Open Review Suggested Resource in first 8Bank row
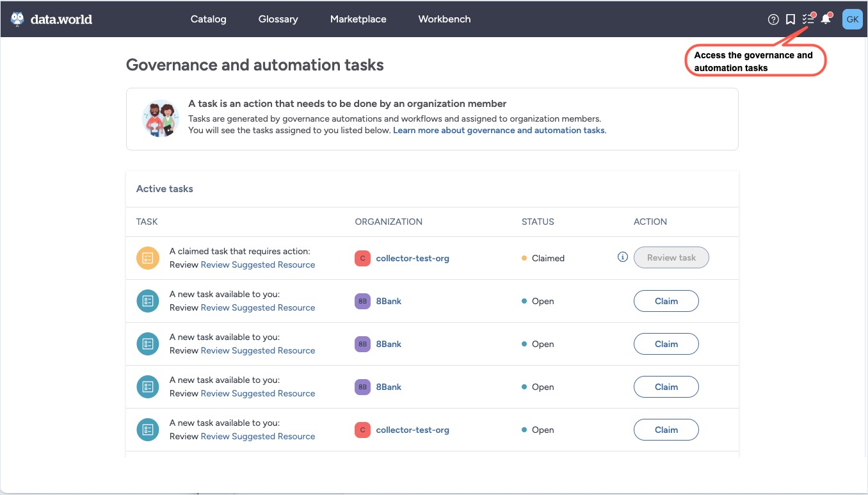868x495 pixels. (258, 307)
